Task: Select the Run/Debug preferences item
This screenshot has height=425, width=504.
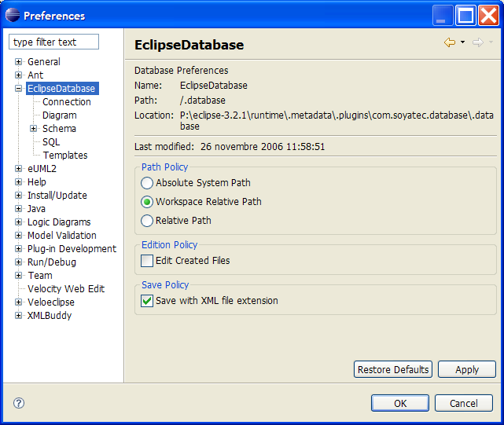Action: tap(52, 262)
